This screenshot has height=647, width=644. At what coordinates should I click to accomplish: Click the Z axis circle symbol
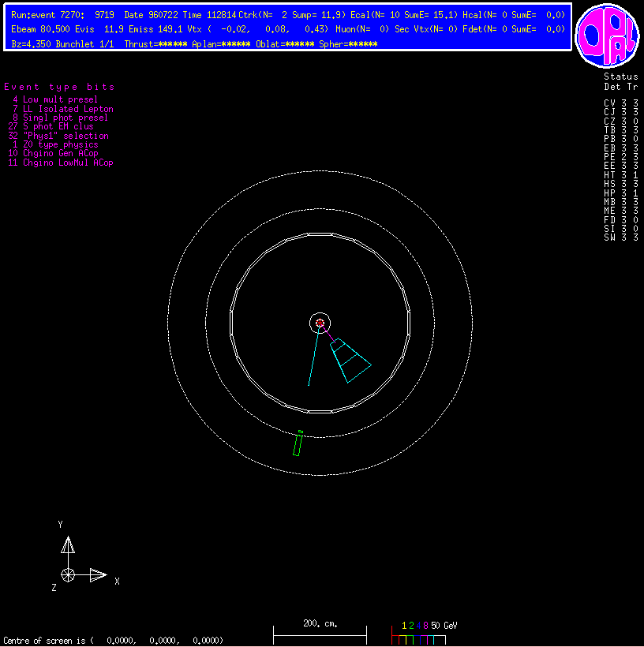(69, 575)
